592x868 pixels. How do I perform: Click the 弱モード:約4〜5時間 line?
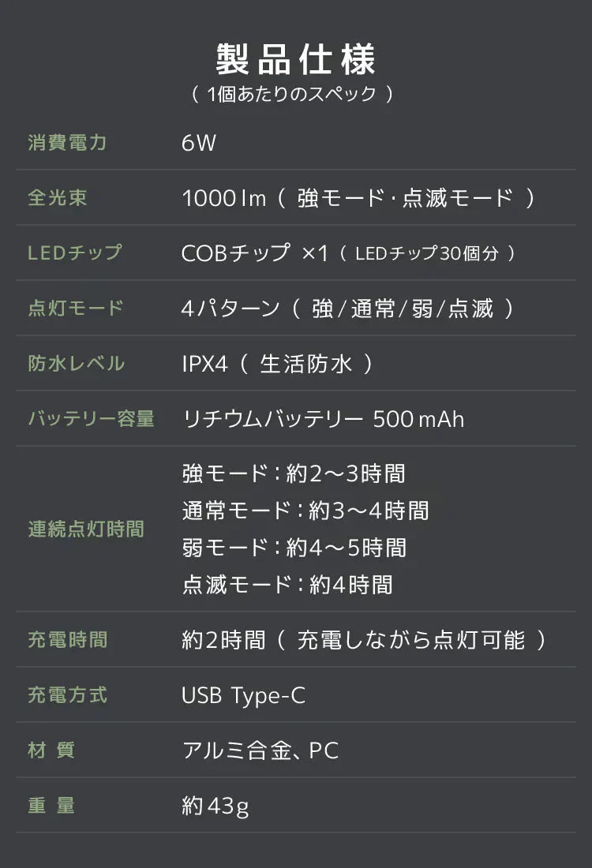coord(294,547)
